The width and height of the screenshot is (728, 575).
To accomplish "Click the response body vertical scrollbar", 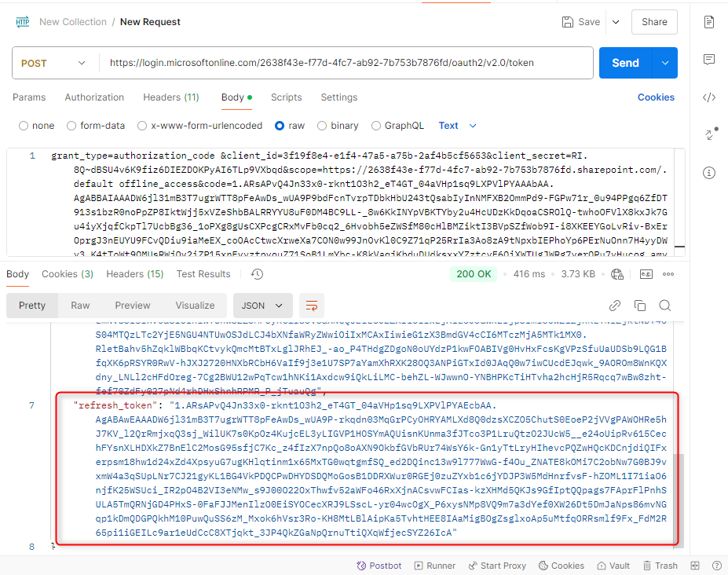I will point(679,500).
